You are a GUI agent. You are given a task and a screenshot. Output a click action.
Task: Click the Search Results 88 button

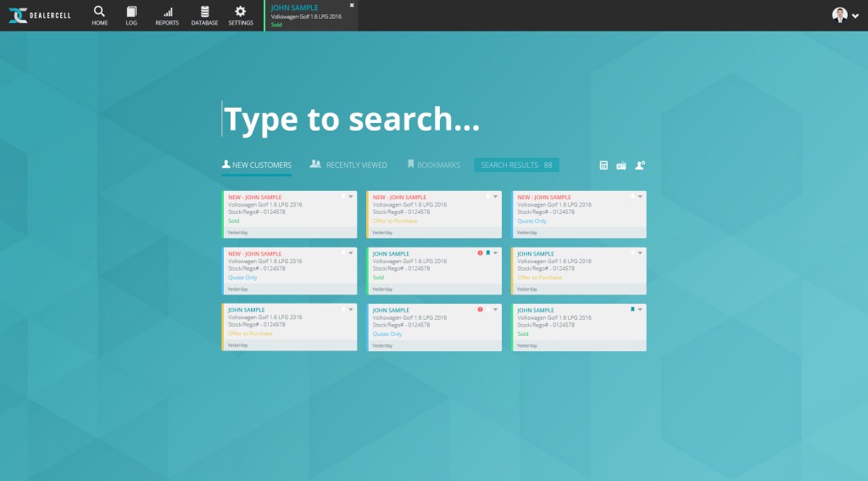pos(516,165)
